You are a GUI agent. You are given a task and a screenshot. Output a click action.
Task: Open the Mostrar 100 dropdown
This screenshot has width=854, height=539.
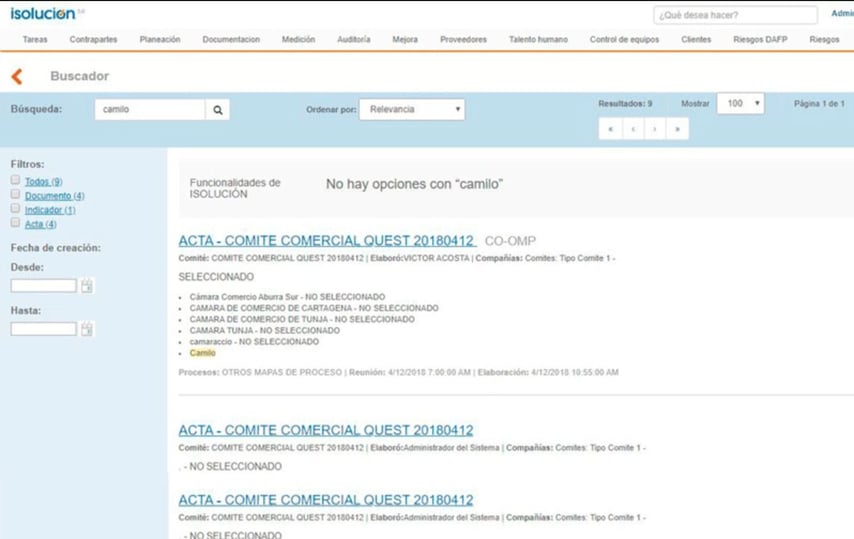[x=740, y=103]
